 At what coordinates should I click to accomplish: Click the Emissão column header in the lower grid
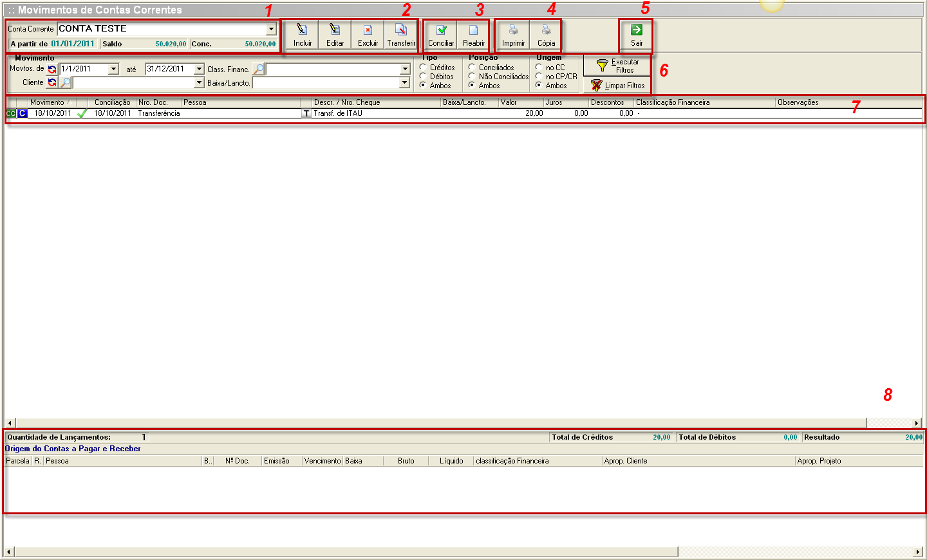click(281, 461)
